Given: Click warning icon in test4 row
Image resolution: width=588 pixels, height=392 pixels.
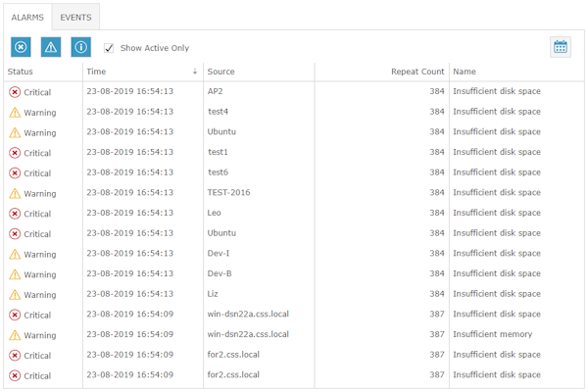Looking at the screenshot, I should [x=15, y=112].
